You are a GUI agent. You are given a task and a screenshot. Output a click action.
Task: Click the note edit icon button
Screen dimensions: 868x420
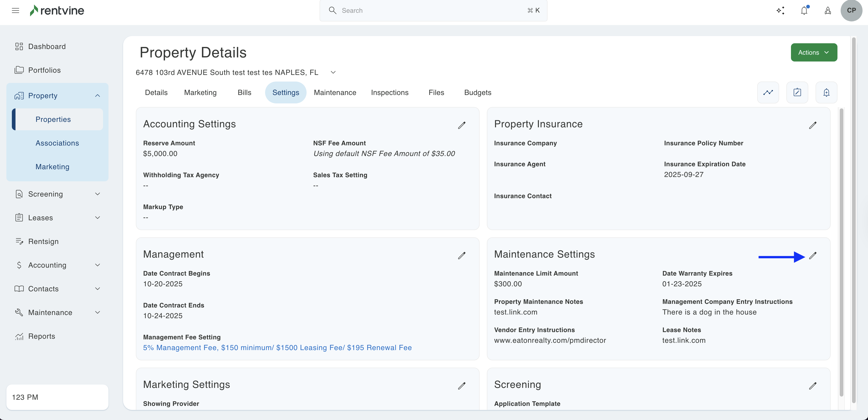coord(797,92)
